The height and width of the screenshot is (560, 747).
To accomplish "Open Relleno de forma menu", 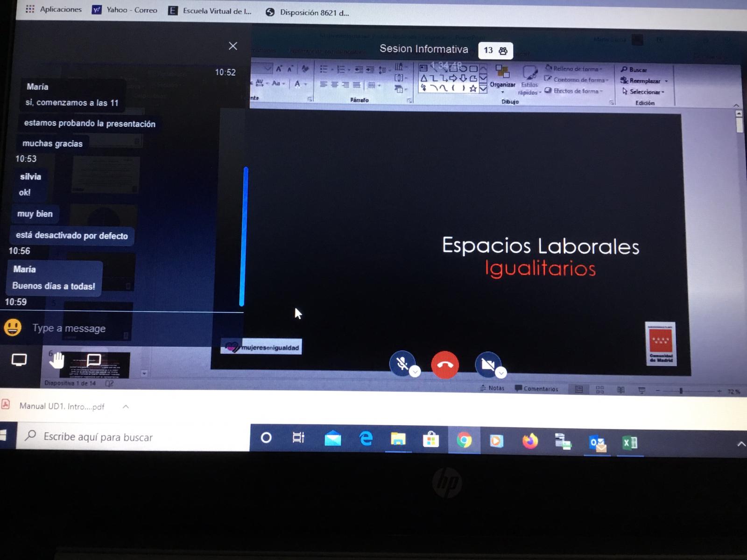I will pyautogui.click(x=574, y=69).
